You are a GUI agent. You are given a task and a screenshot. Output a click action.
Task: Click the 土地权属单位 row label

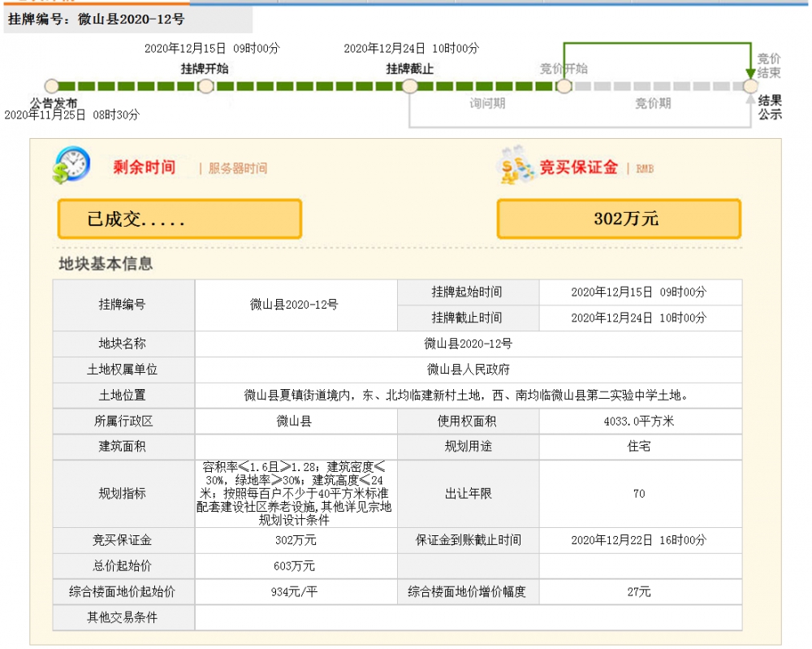coord(123,370)
